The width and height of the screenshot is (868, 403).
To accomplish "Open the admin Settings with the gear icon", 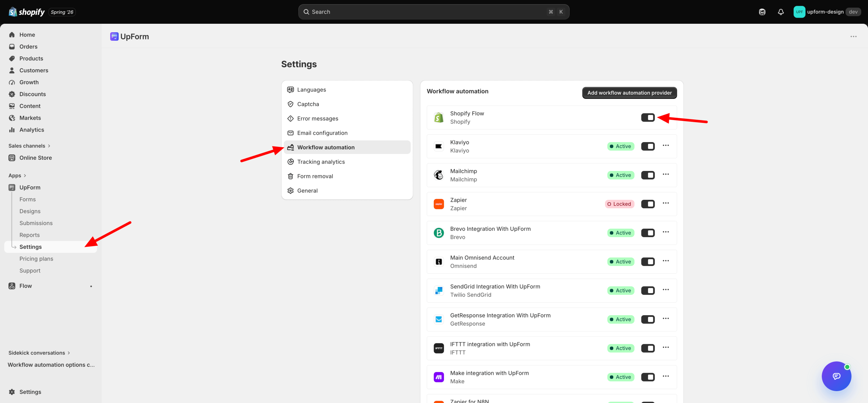I will tap(51, 392).
